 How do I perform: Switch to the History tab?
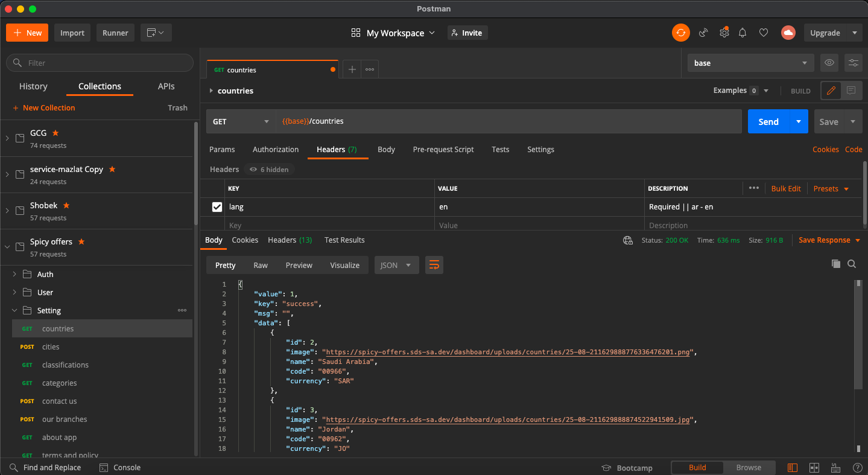tap(33, 86)
